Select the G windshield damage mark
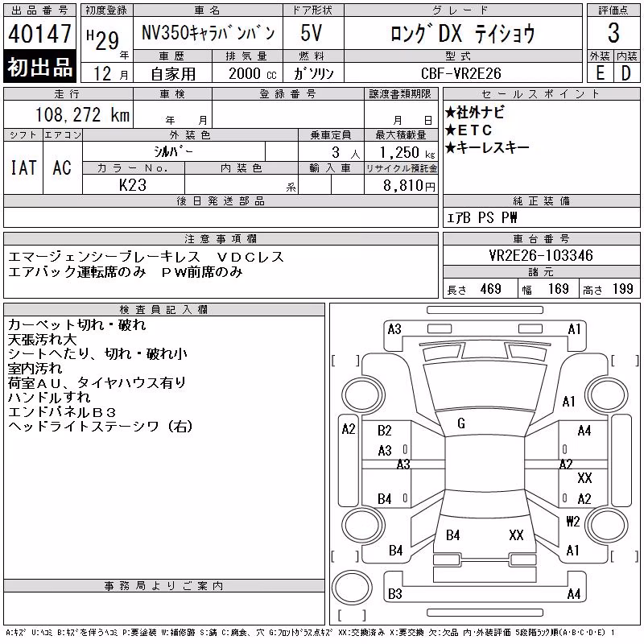The height and width of the screenshot is (644, 644). (460, 423)
